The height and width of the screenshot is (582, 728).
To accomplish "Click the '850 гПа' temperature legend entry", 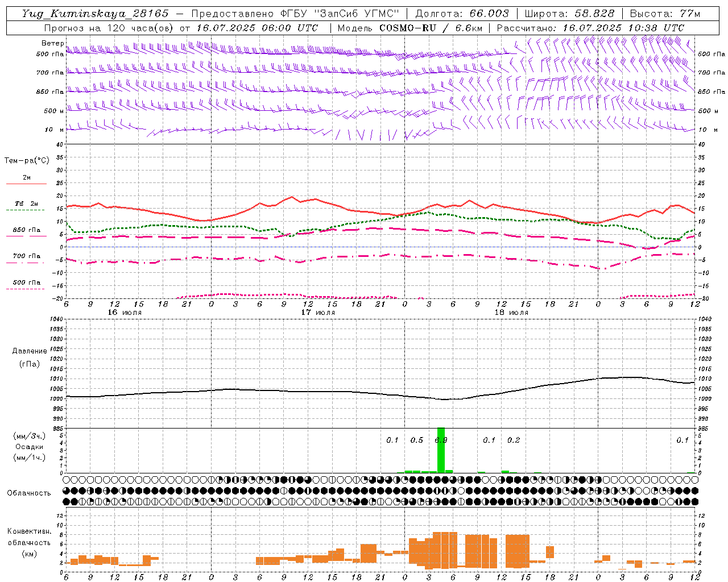I will click(x=27, y=230).
